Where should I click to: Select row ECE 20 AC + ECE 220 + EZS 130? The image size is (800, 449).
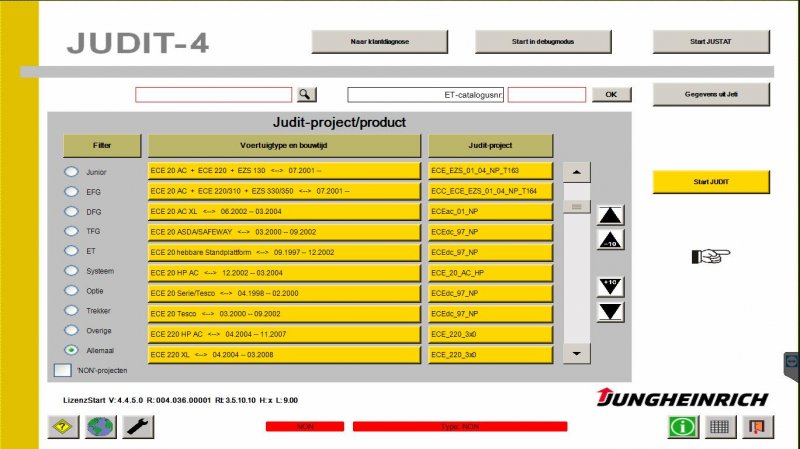point(284,170)
